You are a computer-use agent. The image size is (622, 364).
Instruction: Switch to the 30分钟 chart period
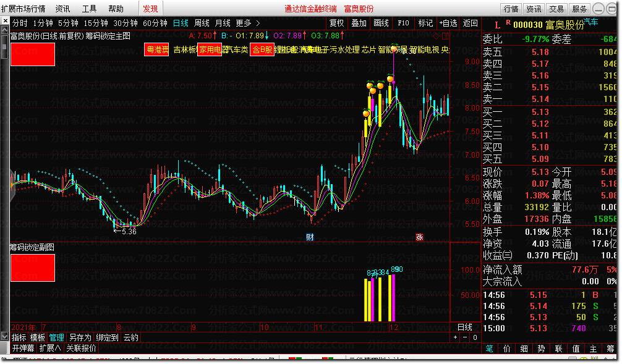click(x=126, y=23)
